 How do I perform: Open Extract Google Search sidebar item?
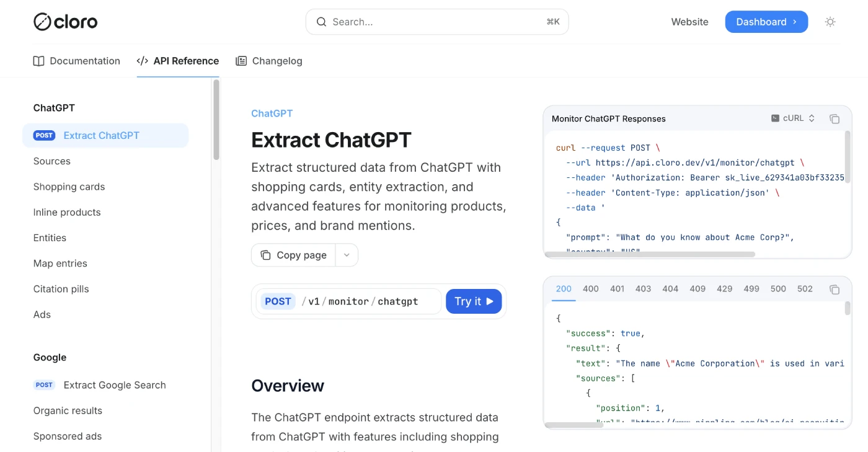tap(105, 385)
